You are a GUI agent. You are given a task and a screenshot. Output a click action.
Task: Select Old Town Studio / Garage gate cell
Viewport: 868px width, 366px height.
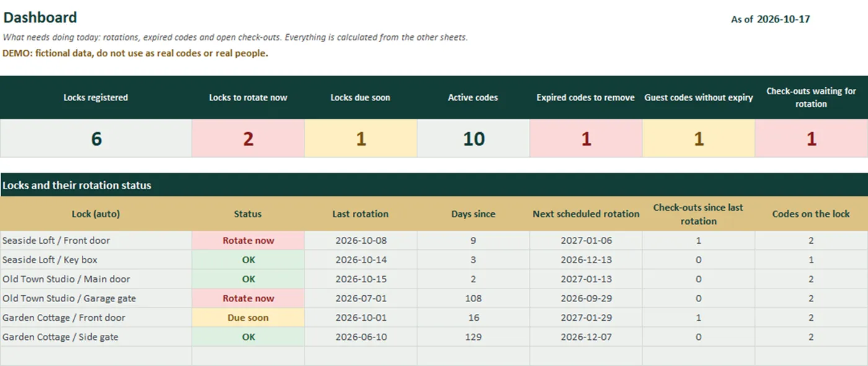coord(96,298)
